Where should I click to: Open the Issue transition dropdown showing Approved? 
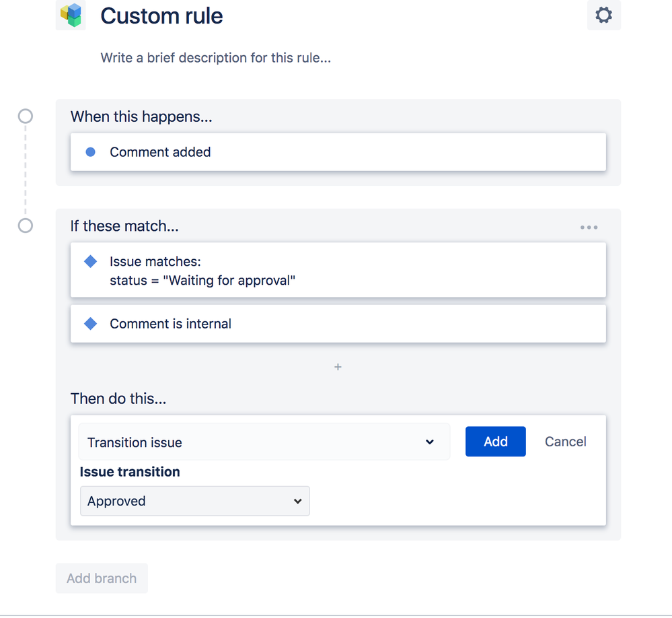[194, 501]
